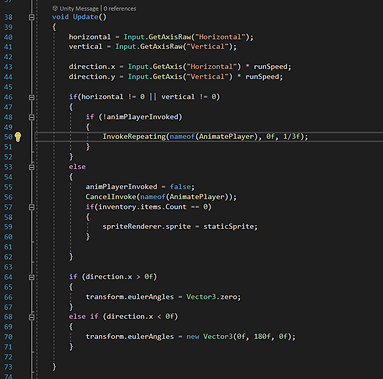
Task: Click Vector3.zero on line 66
Action: click(211, 297)
